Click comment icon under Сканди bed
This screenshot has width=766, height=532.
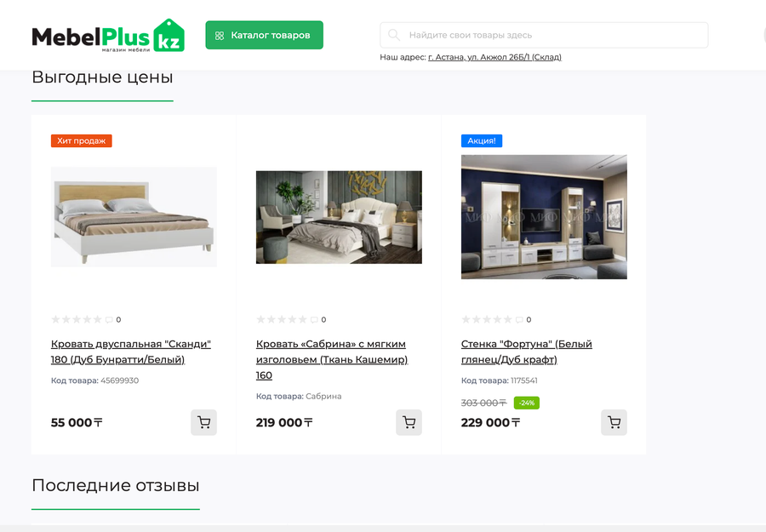tap(110, 320)
